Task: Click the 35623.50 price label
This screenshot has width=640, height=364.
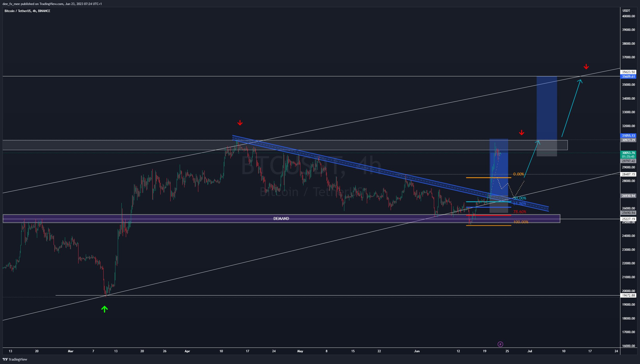Action: [628, 72]
